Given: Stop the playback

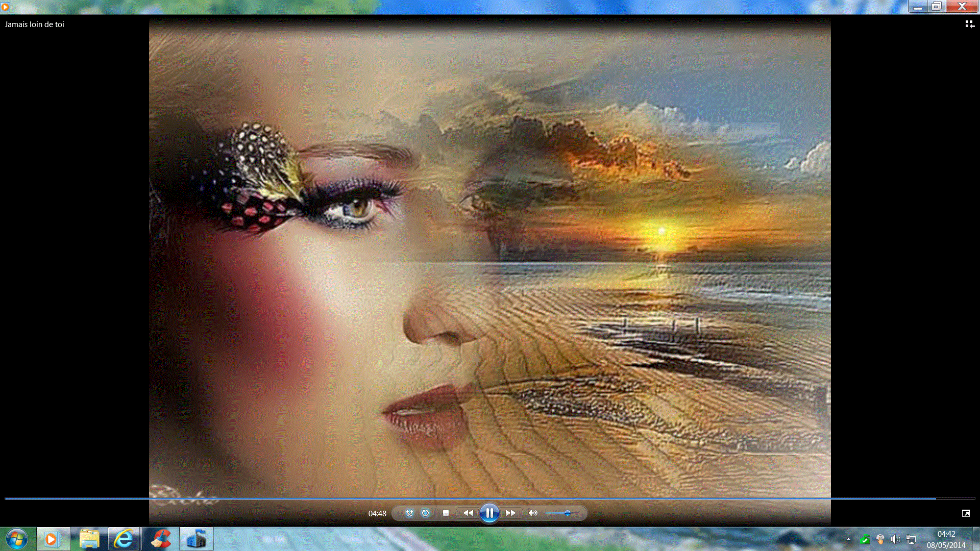Looking at the screenshot, I should tap(446, 513).
